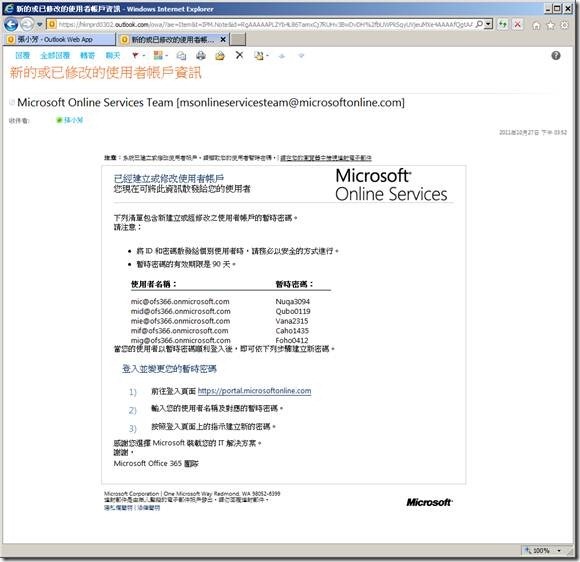Open the Help question mark icon
The image size is (580, 562).
pyautogui.click(x=556, y=55)
